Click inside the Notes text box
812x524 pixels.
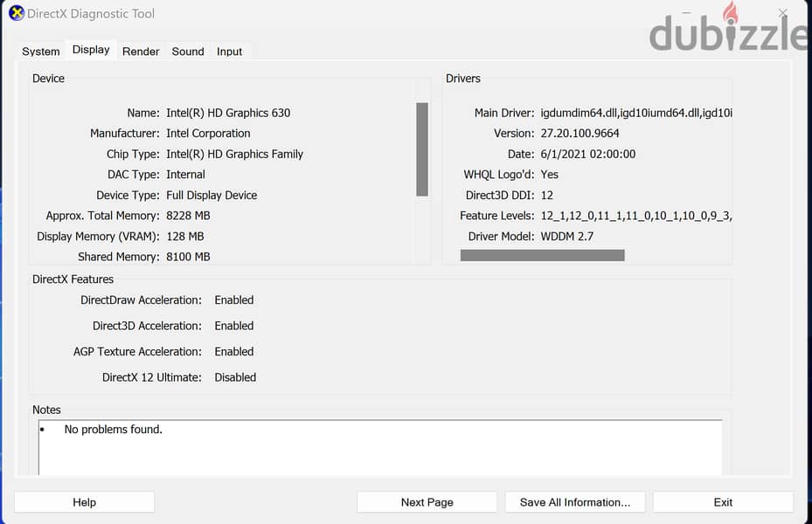point(380,447)
